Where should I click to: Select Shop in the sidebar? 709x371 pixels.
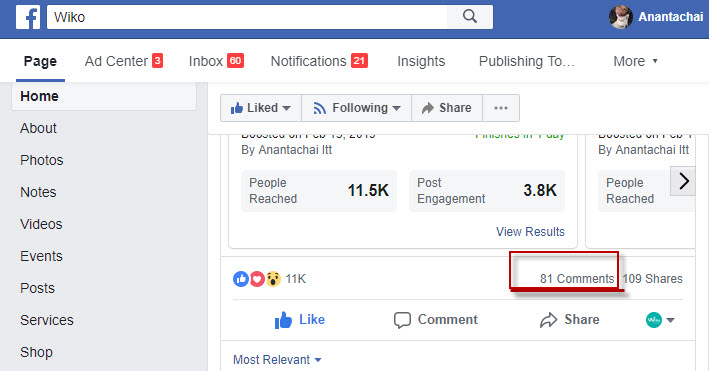click(x=36, y=352)
